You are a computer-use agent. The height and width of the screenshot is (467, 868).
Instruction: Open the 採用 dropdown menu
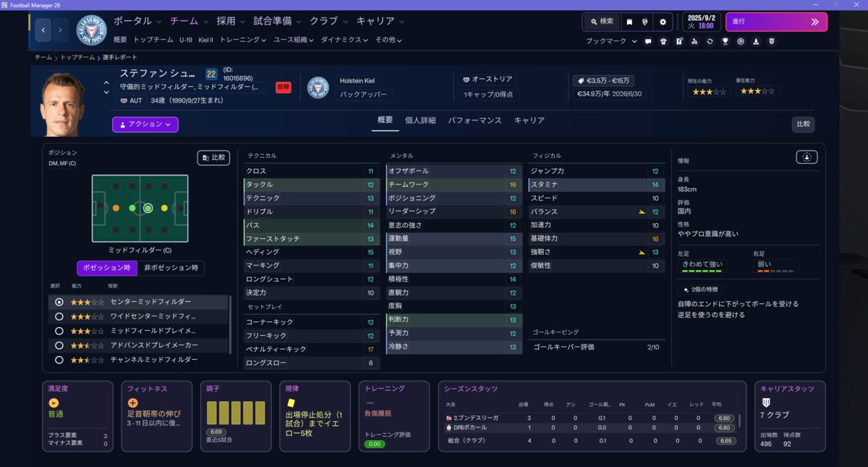pyautogui.click(x=231, y=21)
